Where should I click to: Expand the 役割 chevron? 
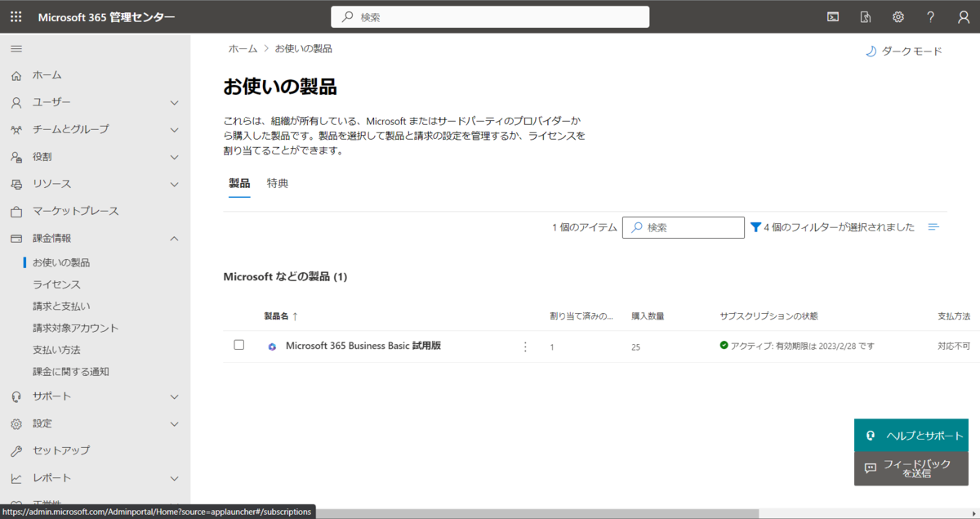(x=174, y=157)
